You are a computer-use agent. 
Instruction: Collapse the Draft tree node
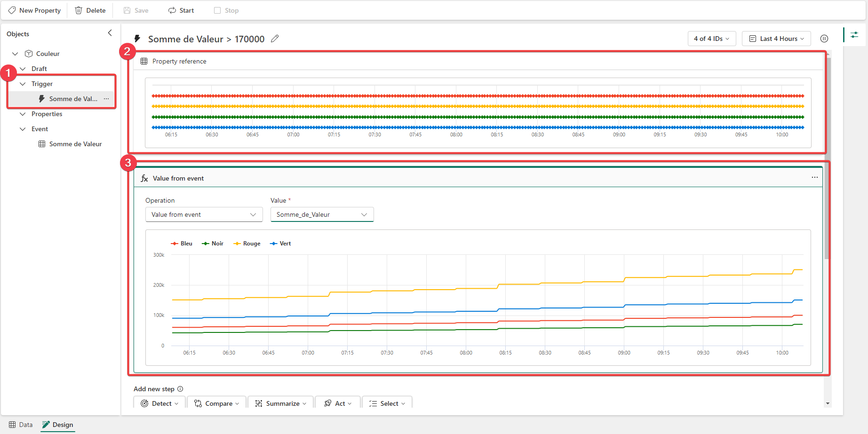click(x=23, y=69)
